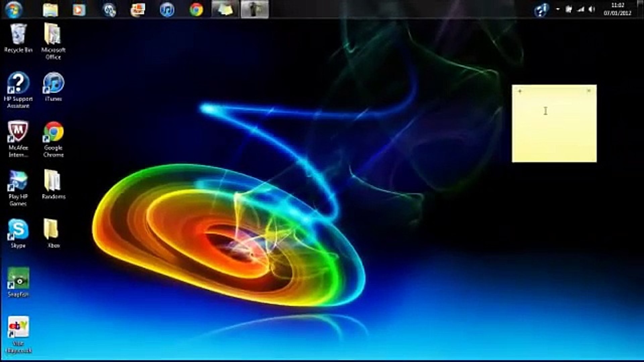Screen dimensions: 644x362
Task: Click the iTunes taskbar icon
Action: pyautogui.click(x=167, y=9)
